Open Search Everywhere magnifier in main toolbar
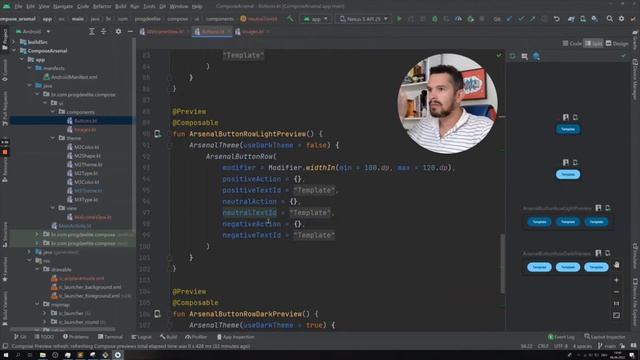Image resolution: width=640 pixels, height=360 pixels. 609,19
